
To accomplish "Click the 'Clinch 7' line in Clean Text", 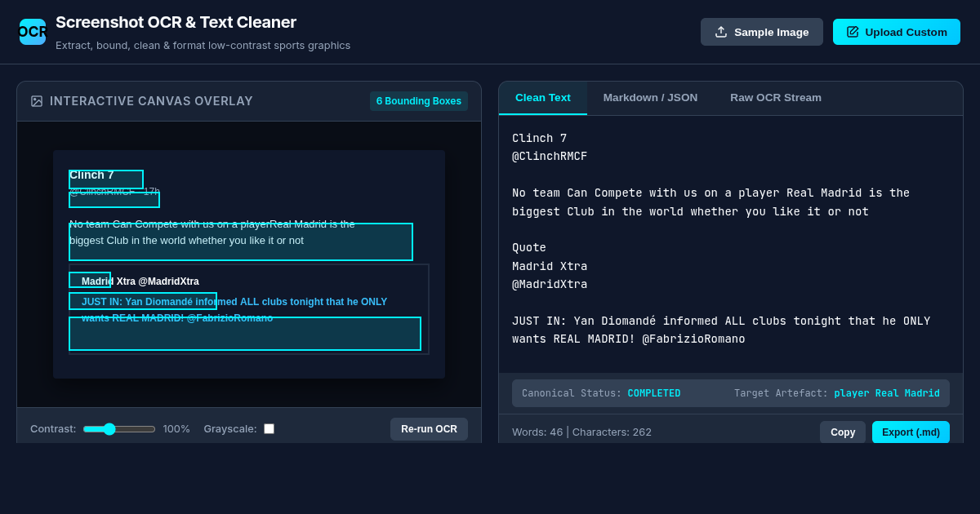I will click(539, 139).
